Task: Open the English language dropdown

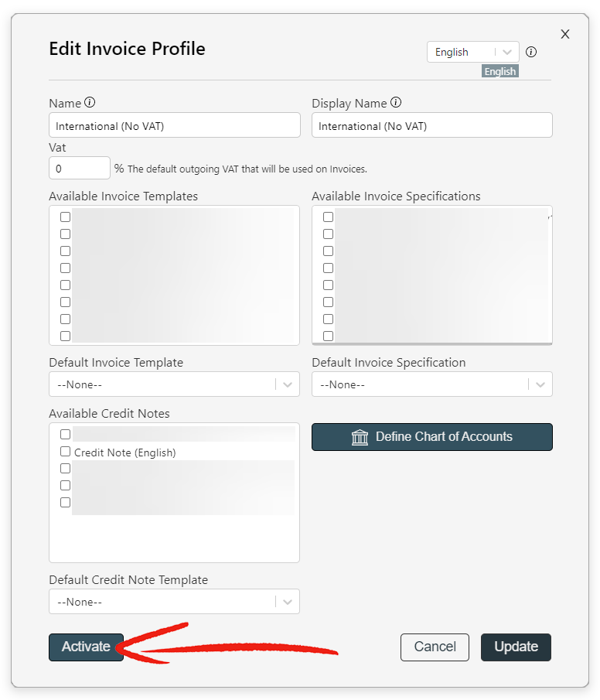Action: pos(472,52)
